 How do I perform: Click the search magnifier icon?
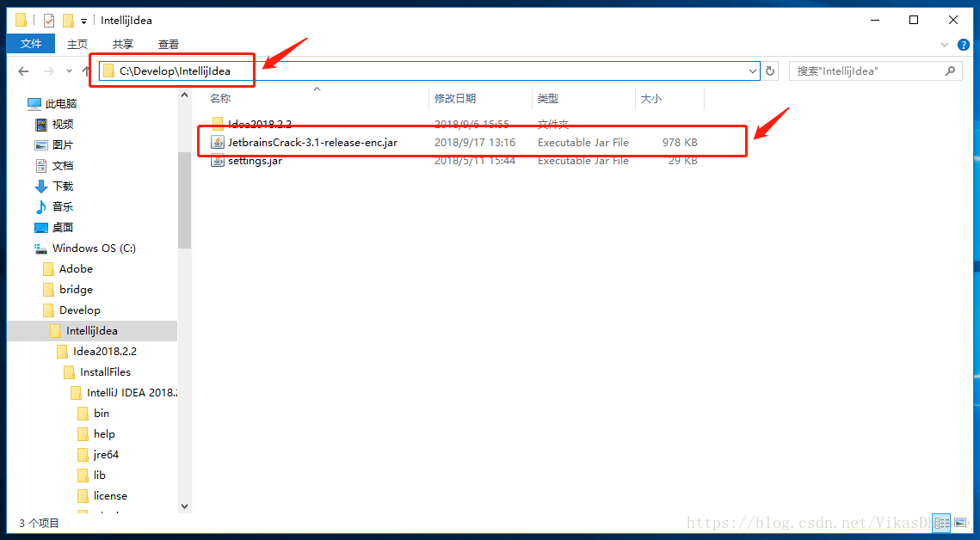[951, 71]
